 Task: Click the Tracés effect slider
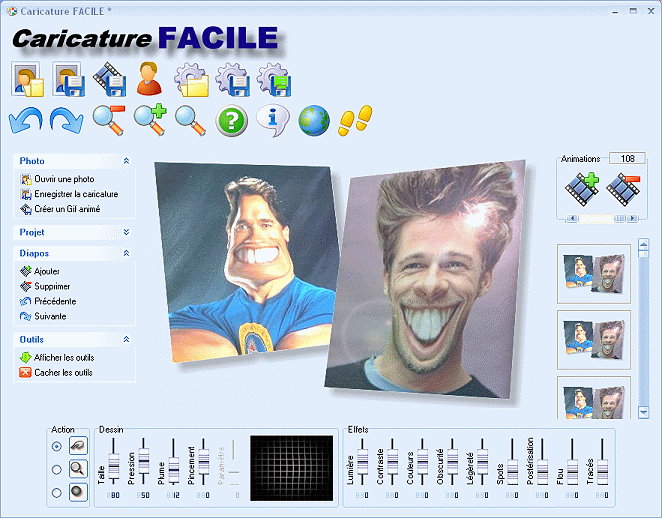tap(602, 461)
